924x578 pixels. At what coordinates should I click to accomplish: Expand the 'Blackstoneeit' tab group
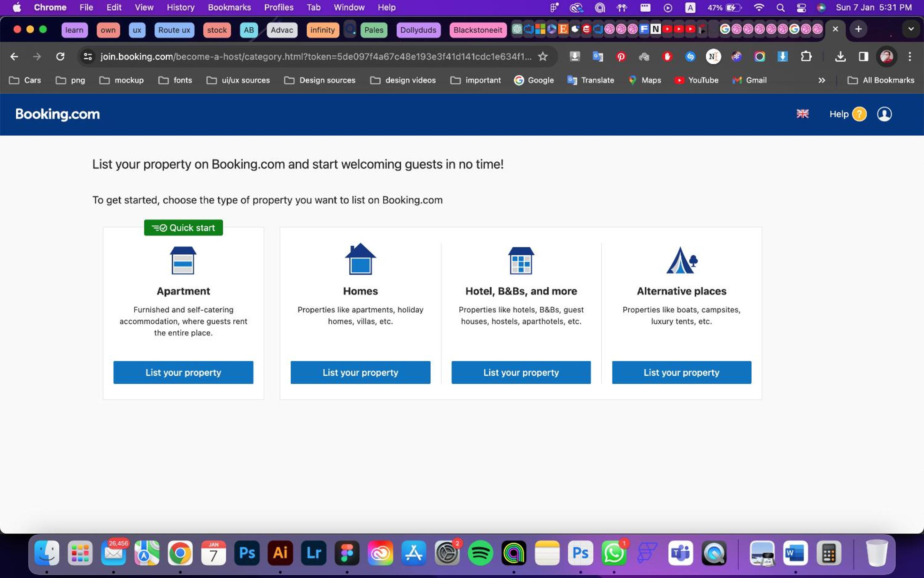pyautogui.click(x=478, y=30)
